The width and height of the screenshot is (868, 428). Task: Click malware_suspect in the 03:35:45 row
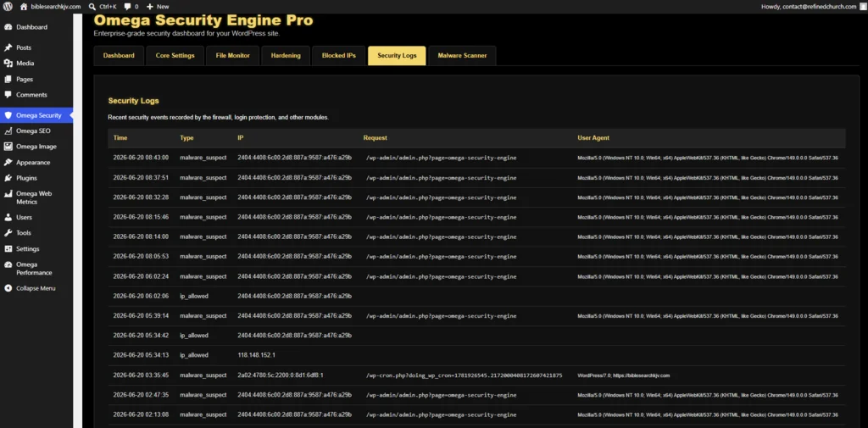pyautogui.click(x=203, y=375)
